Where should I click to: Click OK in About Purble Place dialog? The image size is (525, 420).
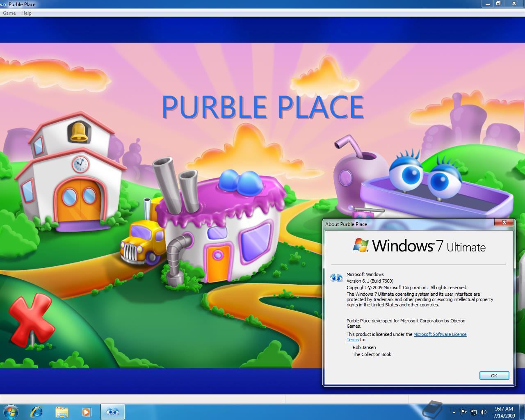click(494, 376)
